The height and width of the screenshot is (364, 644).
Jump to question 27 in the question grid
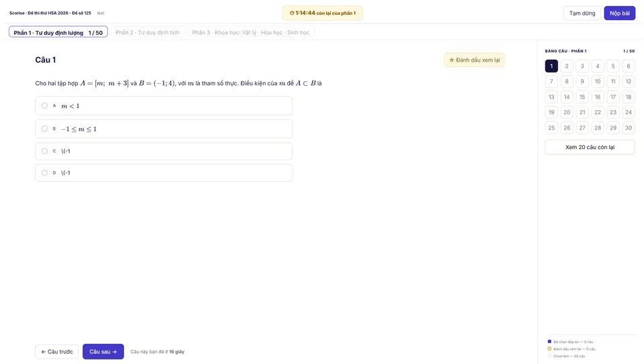click(x=582, y=128)
